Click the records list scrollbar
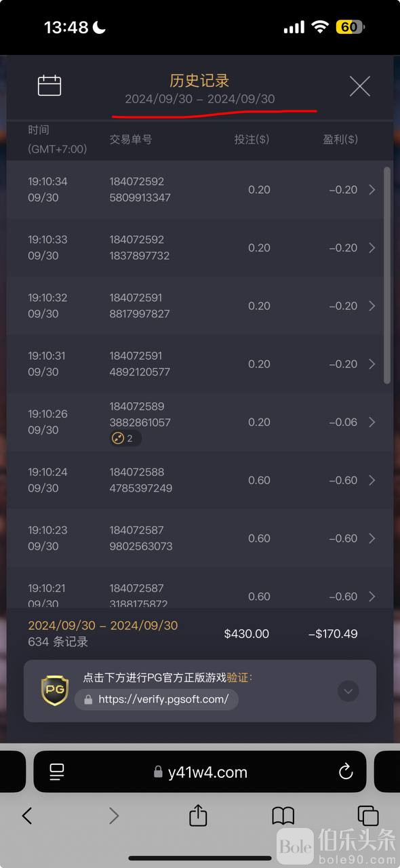The image size is (400, 868). coord(387,275)
